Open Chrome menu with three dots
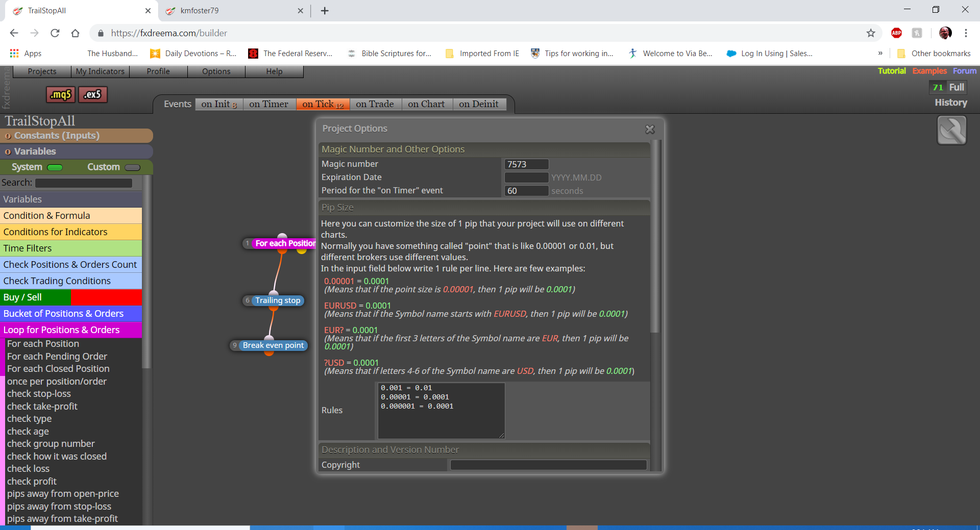This screenshot has width=980, height=530. click(966, 33)
